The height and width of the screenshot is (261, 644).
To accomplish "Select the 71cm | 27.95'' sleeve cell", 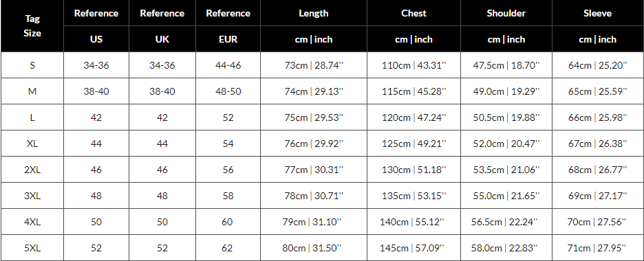I will tap(598, 248).
